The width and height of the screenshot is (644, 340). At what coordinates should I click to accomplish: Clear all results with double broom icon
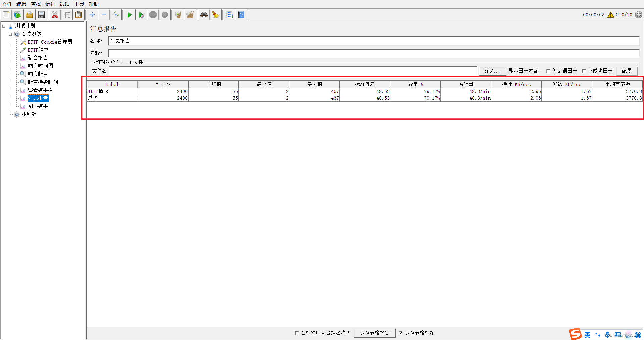coord(190,15)
